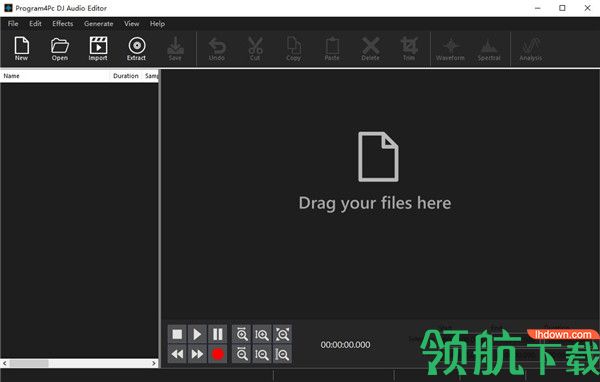Click the 00:00:00.000 time counter
This screenshot has width=600, height=382.
tap(345, 344)
